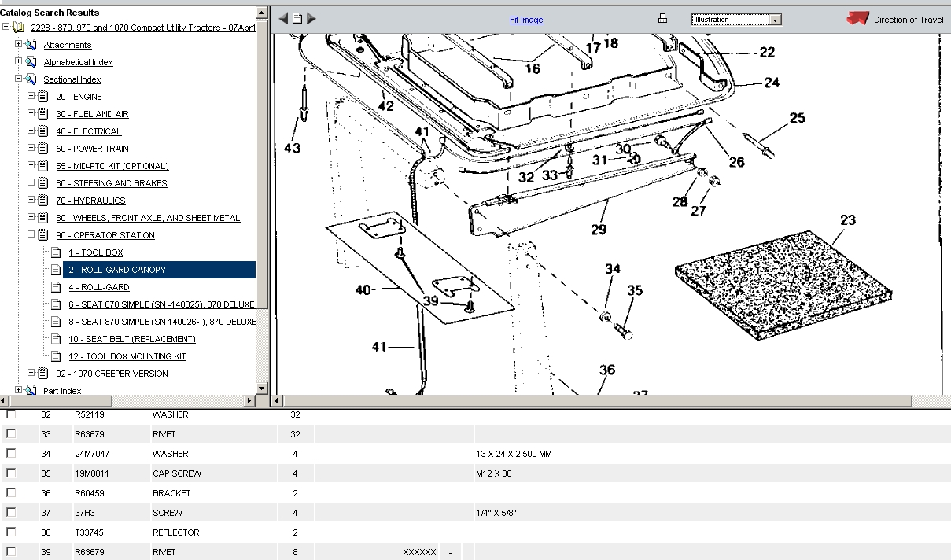Click the page document icon between arrows

coord(297,18)
